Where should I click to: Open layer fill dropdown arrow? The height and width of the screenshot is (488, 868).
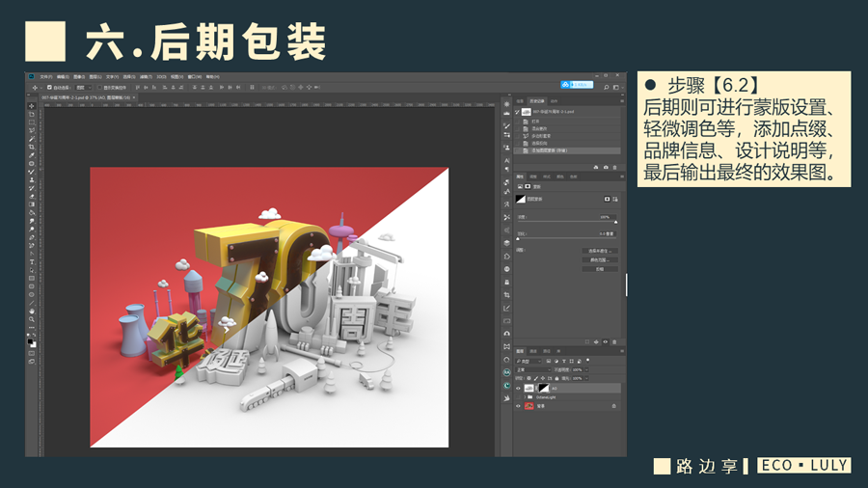(586, 378)
